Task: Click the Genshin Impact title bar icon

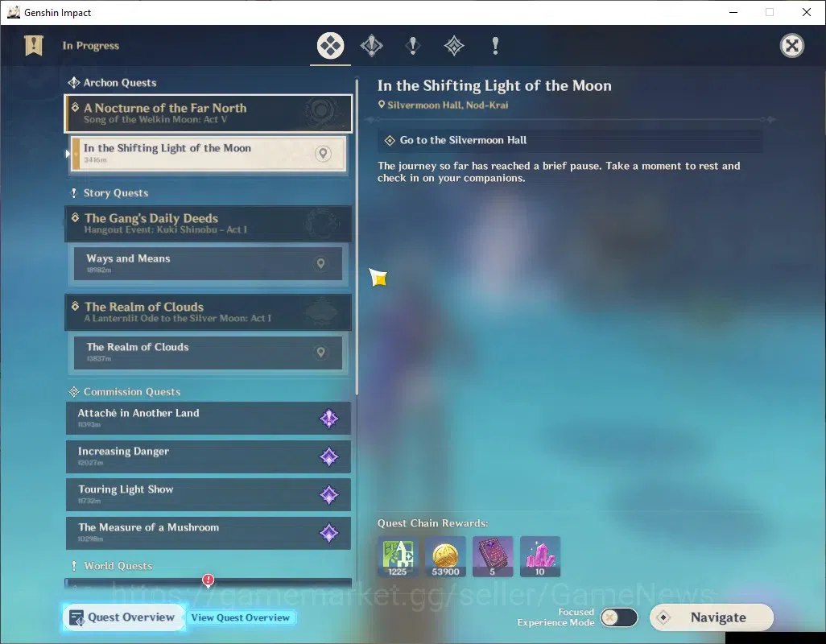Action: (14, 12)
